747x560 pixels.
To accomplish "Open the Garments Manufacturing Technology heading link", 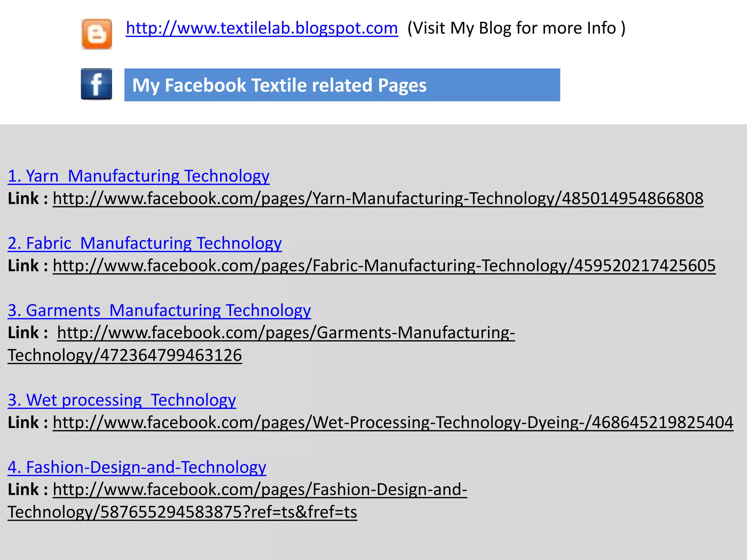I will pyautogui.click(x=159, y=311).
